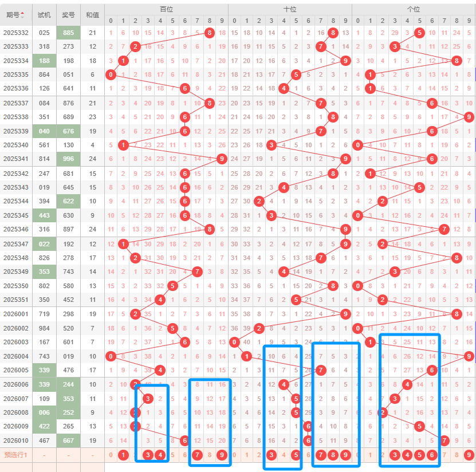This screenshot has width=476, height=472.
Task: Select unselected digit 0 in 预选行1 百位
Action: click(x=111, y=455)
